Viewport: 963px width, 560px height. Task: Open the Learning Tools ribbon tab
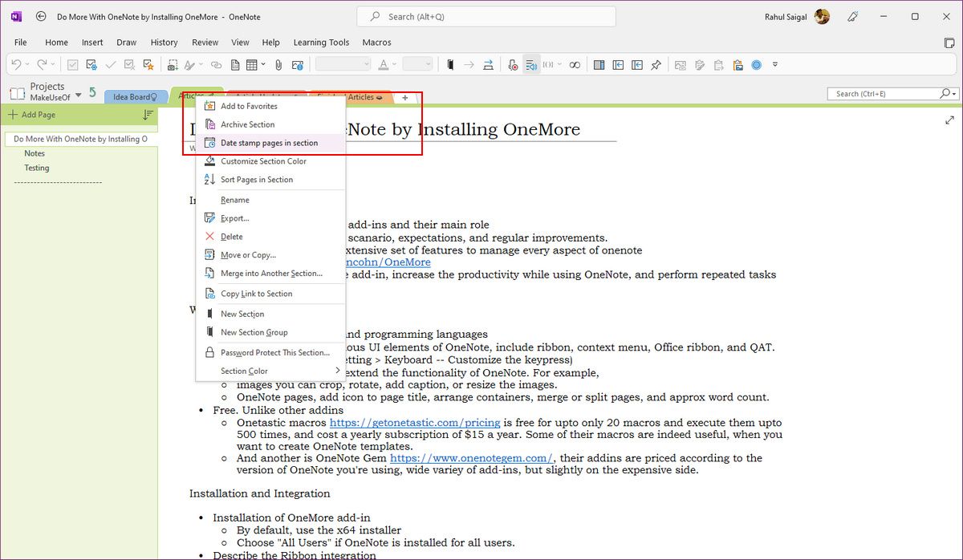click(x=321, y=43)
